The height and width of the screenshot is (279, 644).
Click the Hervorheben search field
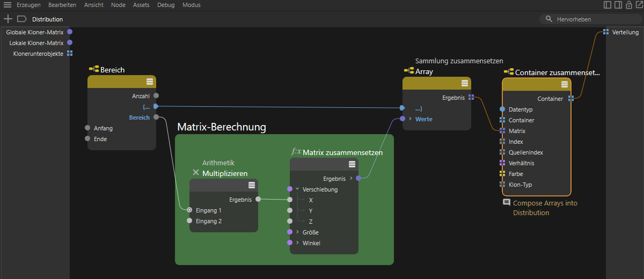(x=590, y=19)
